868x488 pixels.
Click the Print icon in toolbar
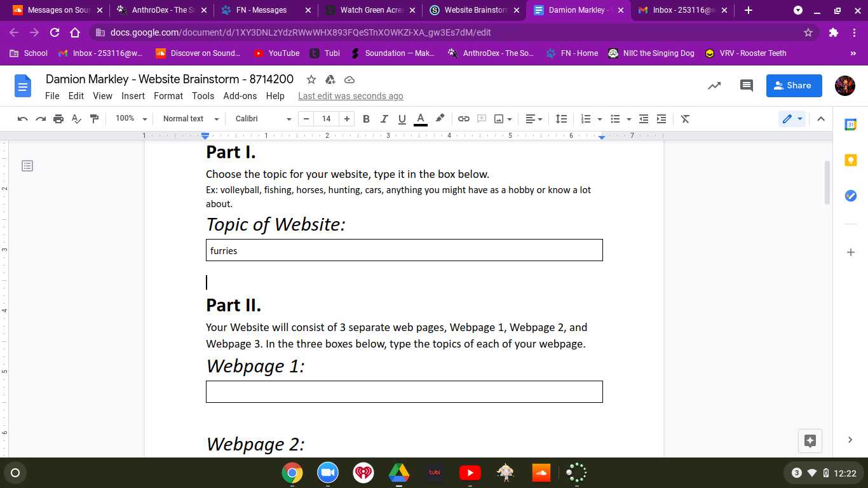tap(58, 119)
